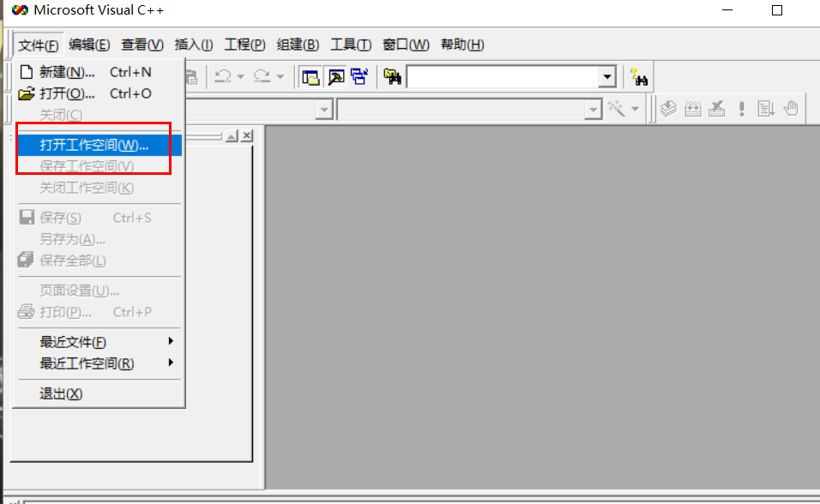Expand the second WizardBar members dropdown
The height and width of the screenshot is (504, 820).
click(593, 110)
